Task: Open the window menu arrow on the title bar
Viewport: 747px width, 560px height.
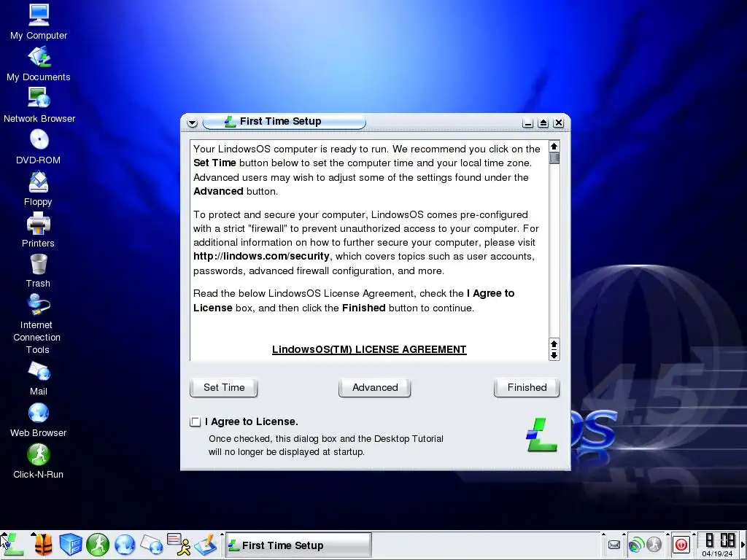Action: (192, 122)
